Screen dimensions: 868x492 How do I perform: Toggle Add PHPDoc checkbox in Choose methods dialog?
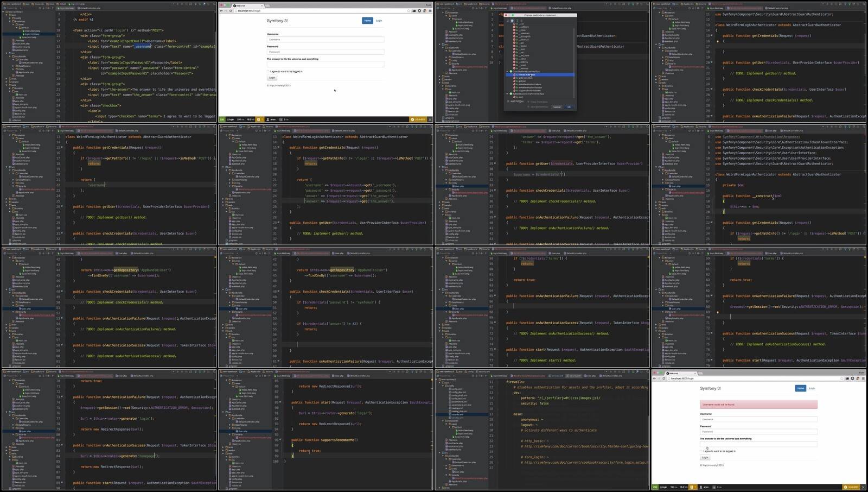tap(508, 101)
